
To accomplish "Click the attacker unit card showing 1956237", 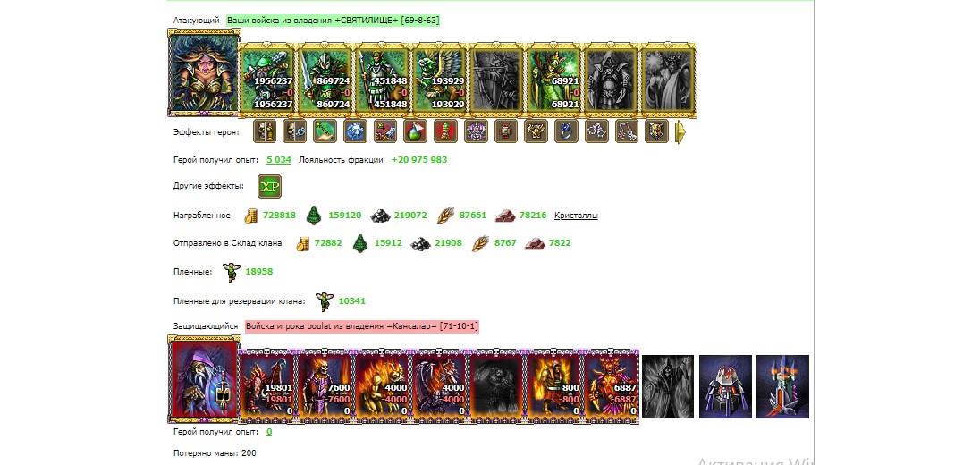I will click(267, 81).
